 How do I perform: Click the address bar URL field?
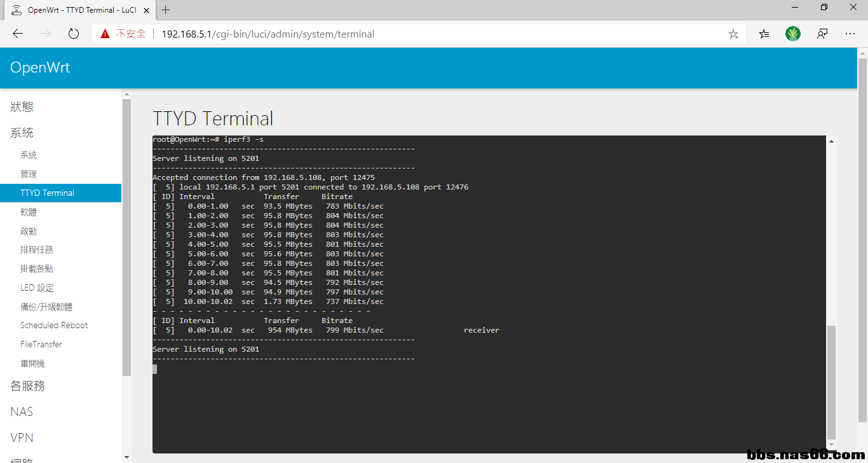(x=413, y=34)
